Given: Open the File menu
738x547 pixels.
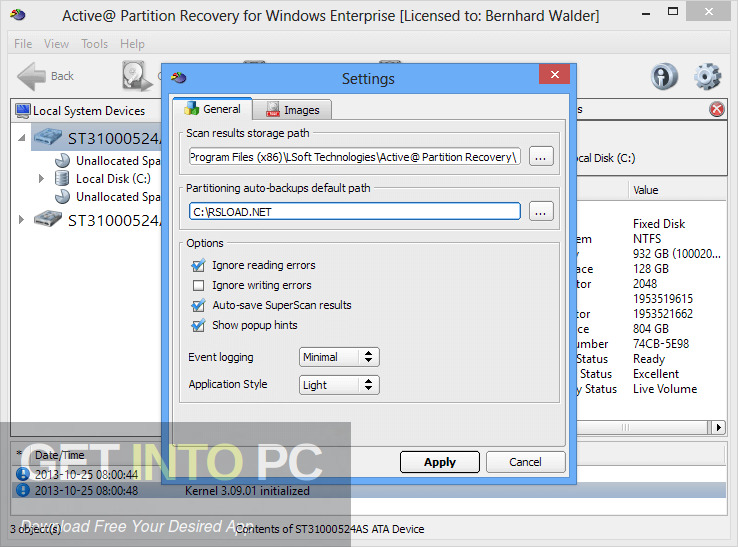Looking at the screenshot, I should [23, 44].
